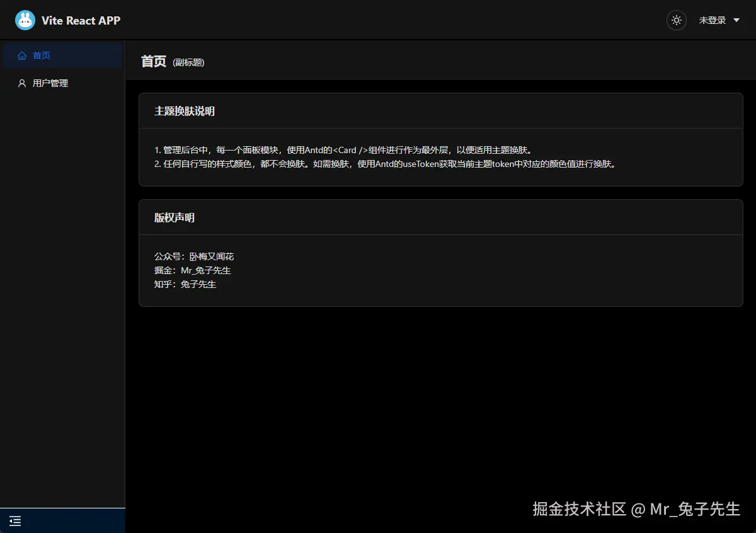Switch to the 用户管理 section
The image size is (756, 533).
(x=50, y=83)
